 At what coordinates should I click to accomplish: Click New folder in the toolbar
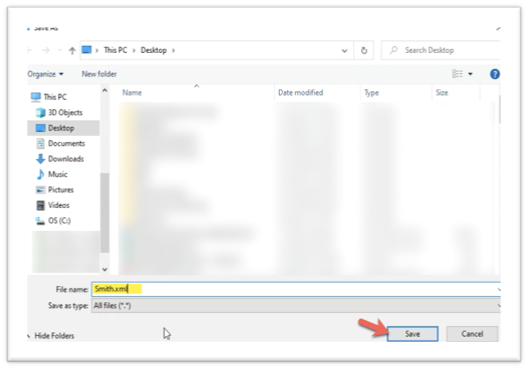tap(99, 74)
